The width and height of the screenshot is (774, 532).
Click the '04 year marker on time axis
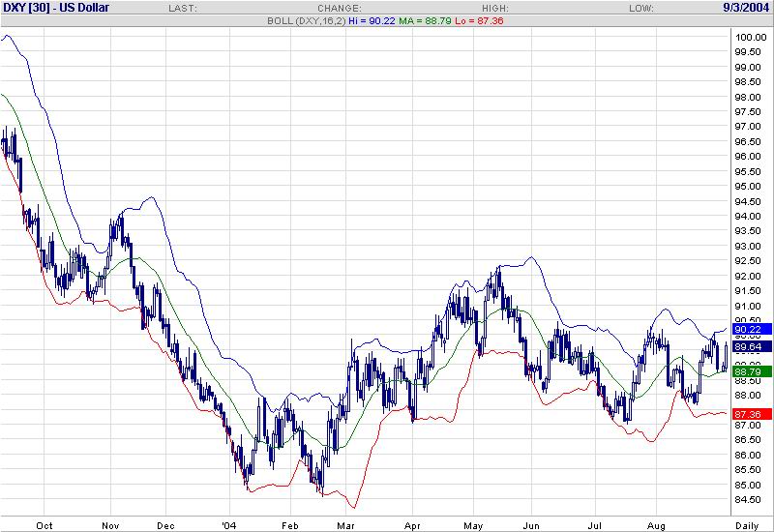pos(229,525)
